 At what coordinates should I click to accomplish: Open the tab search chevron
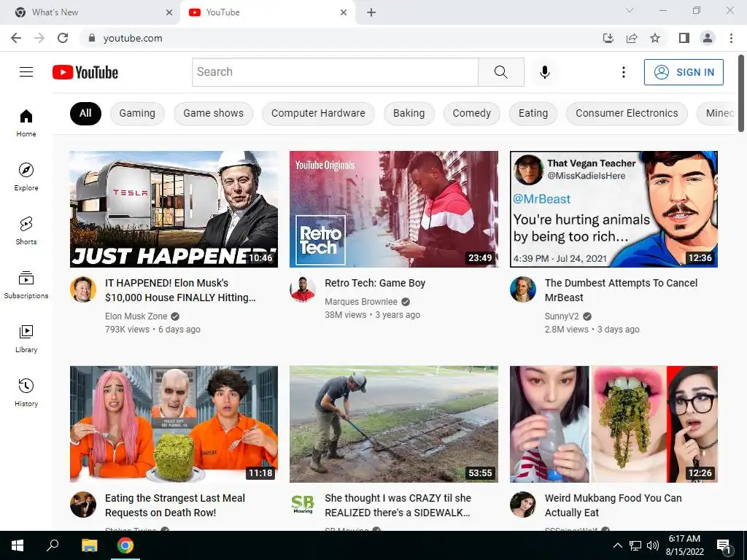click(x=630, y=10)
